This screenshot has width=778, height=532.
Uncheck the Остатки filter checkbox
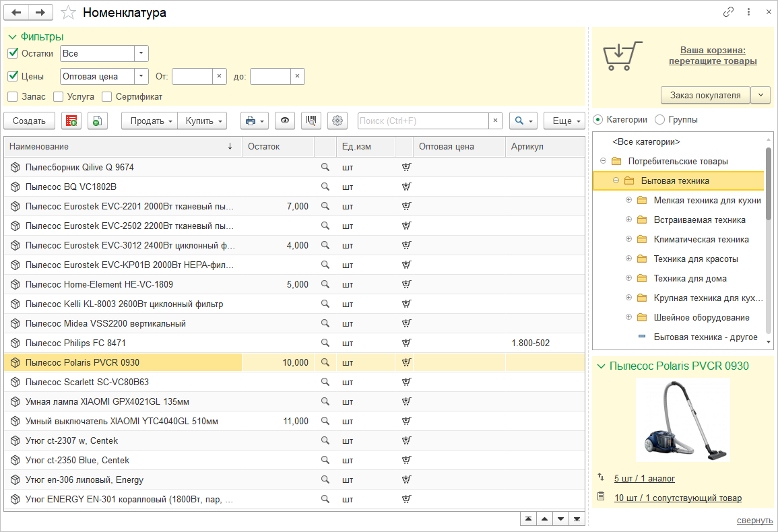click(13, 53)
